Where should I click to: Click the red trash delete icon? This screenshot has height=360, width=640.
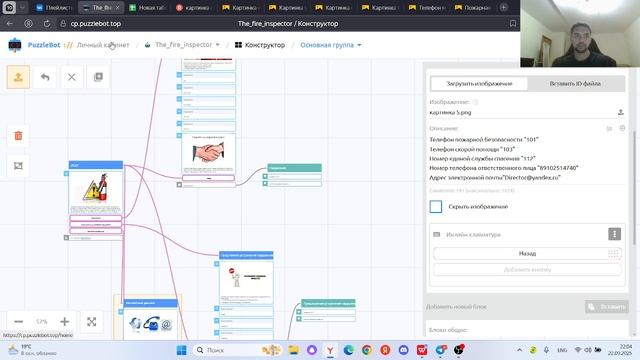(18, 136)
